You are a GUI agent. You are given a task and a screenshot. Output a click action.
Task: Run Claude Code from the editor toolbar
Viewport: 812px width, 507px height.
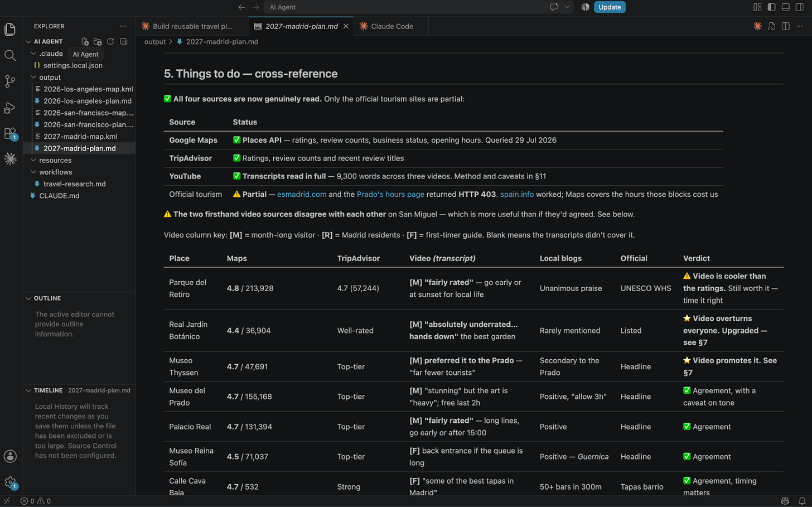[x=757, y=26]
